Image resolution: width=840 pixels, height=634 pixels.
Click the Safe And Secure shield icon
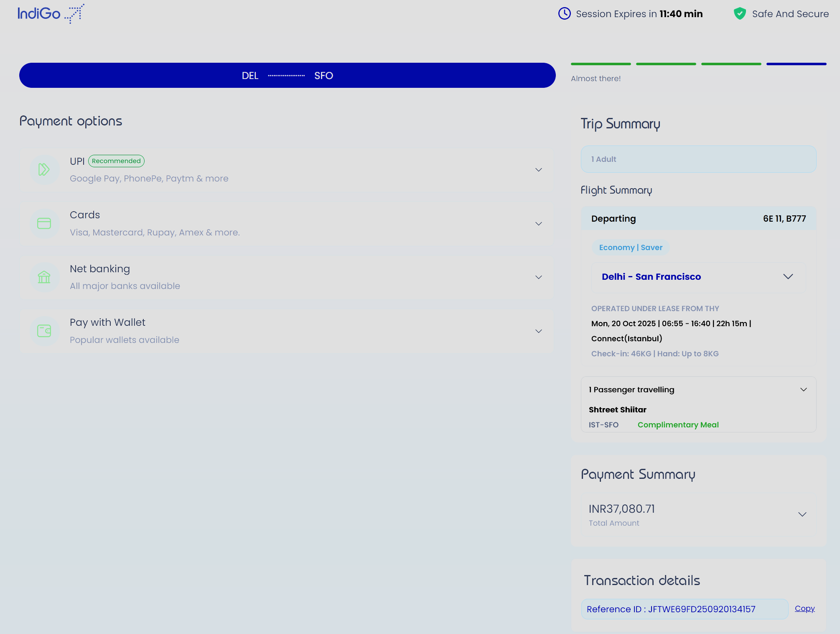(740, 13)
